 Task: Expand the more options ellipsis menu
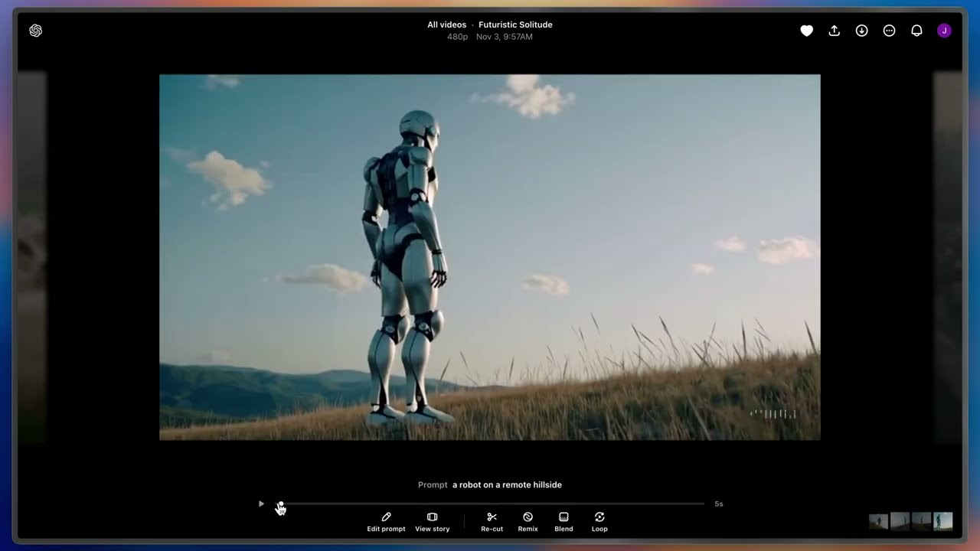click(x=889, y=31)
